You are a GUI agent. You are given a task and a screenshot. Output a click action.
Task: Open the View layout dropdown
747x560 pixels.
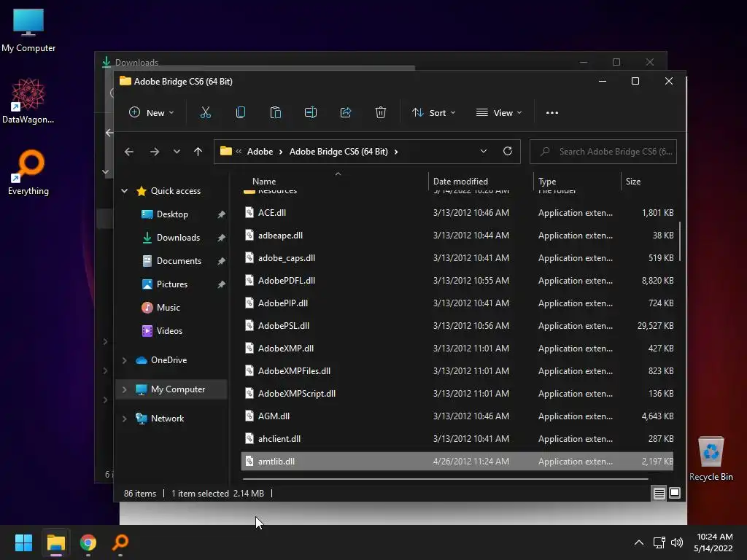499,113
